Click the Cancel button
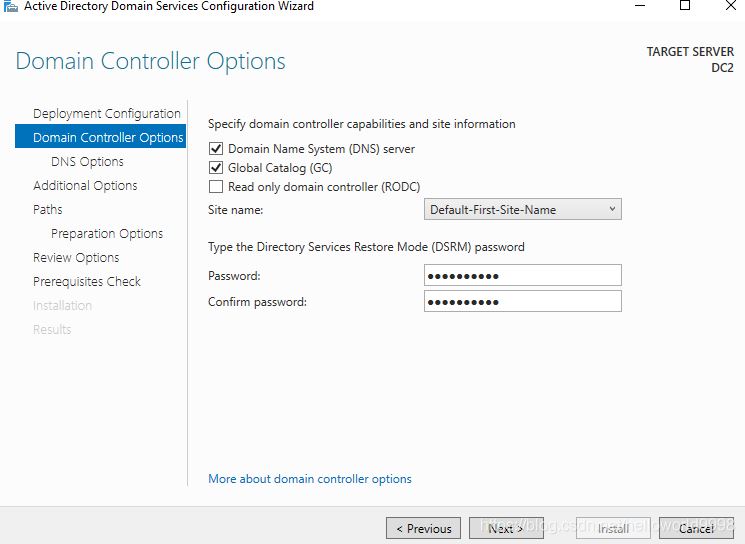This screenshot has height=544, width=745. [696, 528]
